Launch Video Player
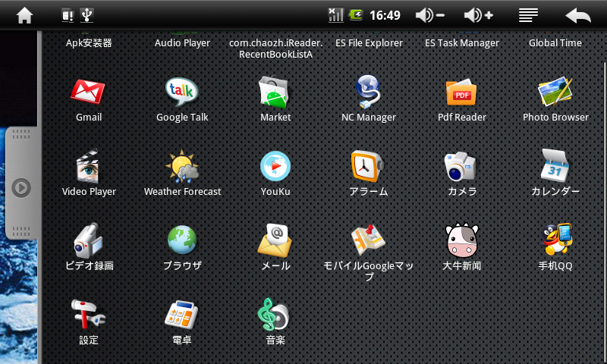The width and height of the screenshot is (607, 364). pyautogui.click(x=89, y=166)
